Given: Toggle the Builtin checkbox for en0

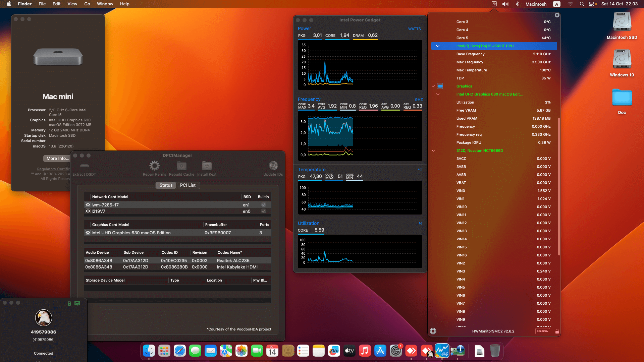Looking at the screenshot, I should 263,211.
